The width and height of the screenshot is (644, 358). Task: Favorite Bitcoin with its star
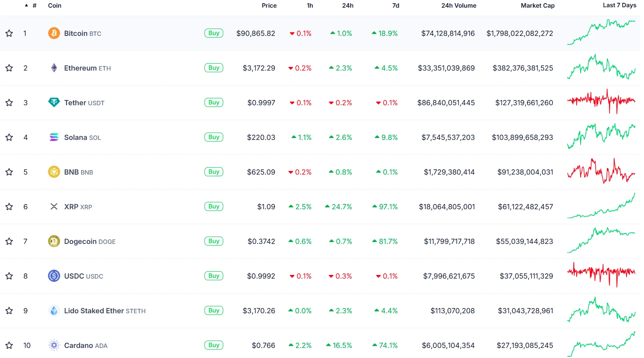(x=9, y=33)
